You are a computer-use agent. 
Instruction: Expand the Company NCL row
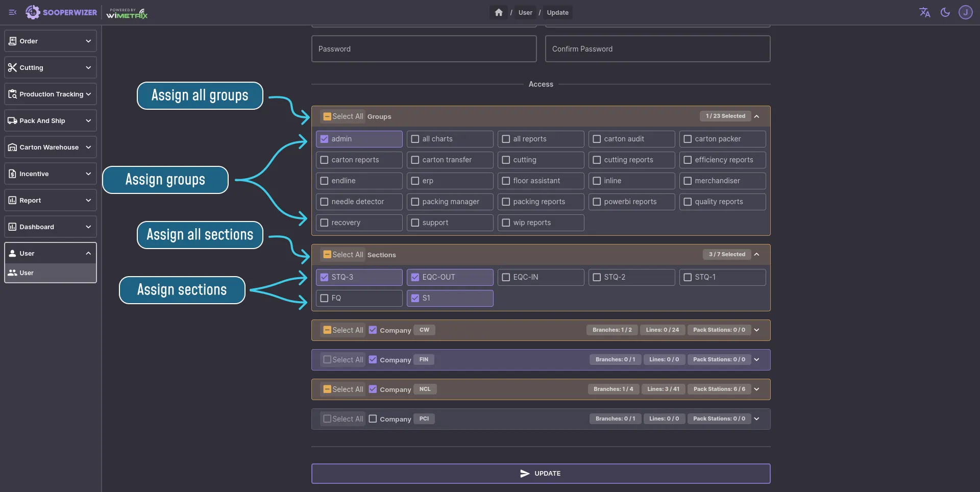tap(756, 389)
